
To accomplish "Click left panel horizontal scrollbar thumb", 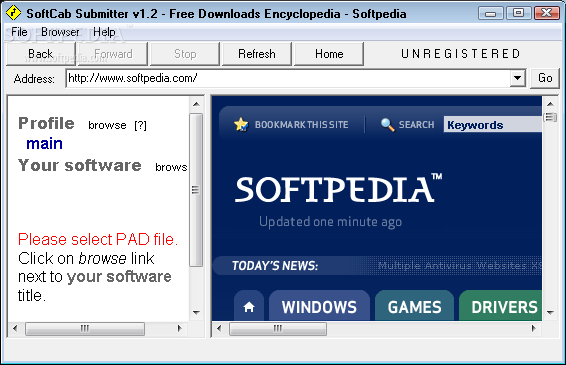I will pos(85,329).
